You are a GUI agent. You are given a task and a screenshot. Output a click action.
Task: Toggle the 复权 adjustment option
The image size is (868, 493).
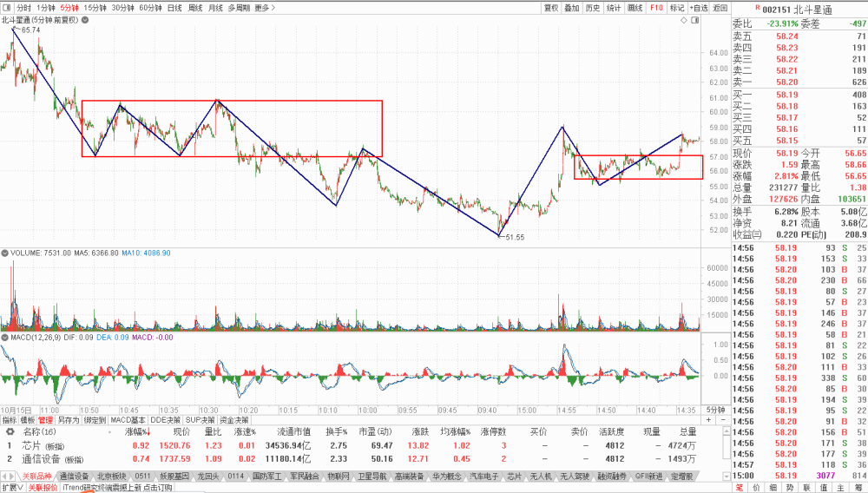pos(551,8)
